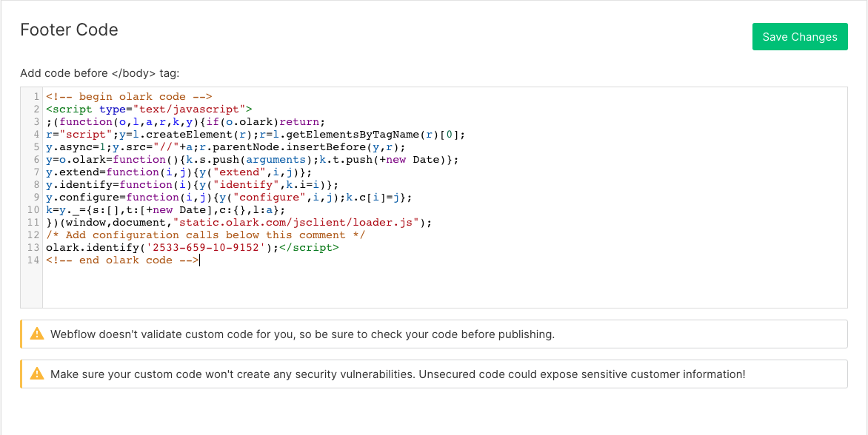This screenshot has height=435, width=868.
Task: Click inside the code editor text area
Action: tap(444, 289)
